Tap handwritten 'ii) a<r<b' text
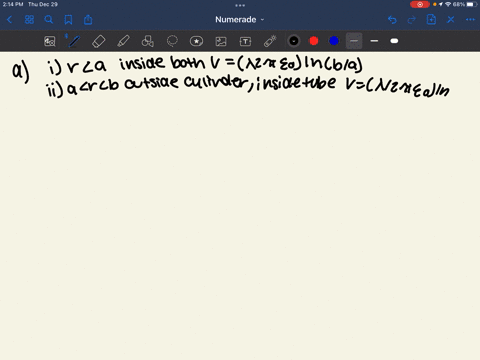 pyautogui.click(x=83, y=88)
